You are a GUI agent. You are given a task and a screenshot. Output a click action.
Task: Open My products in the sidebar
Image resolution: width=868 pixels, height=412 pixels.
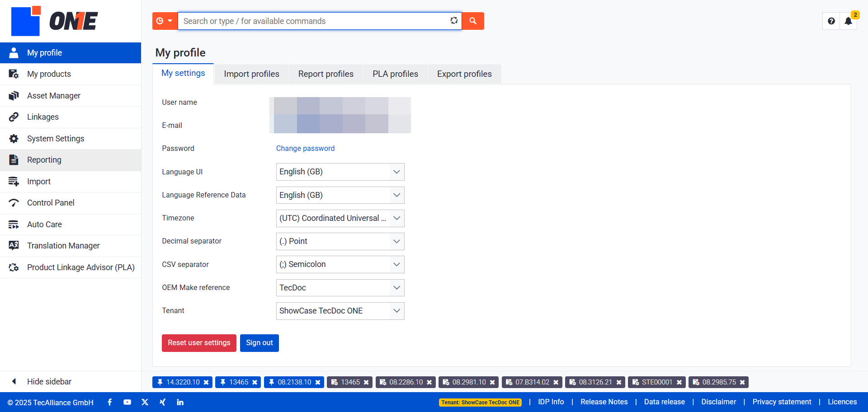click(71, 74)
